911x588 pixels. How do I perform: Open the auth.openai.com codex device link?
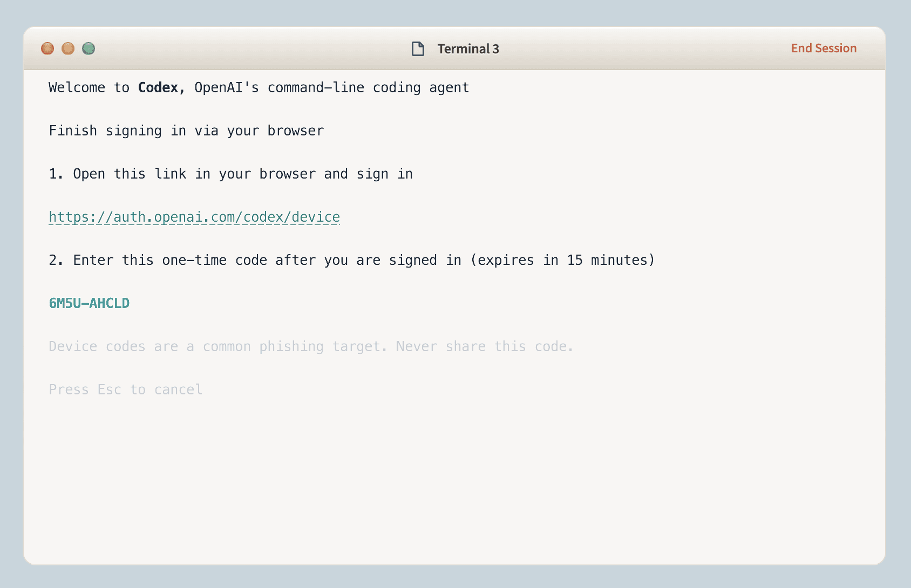(194, 217)
